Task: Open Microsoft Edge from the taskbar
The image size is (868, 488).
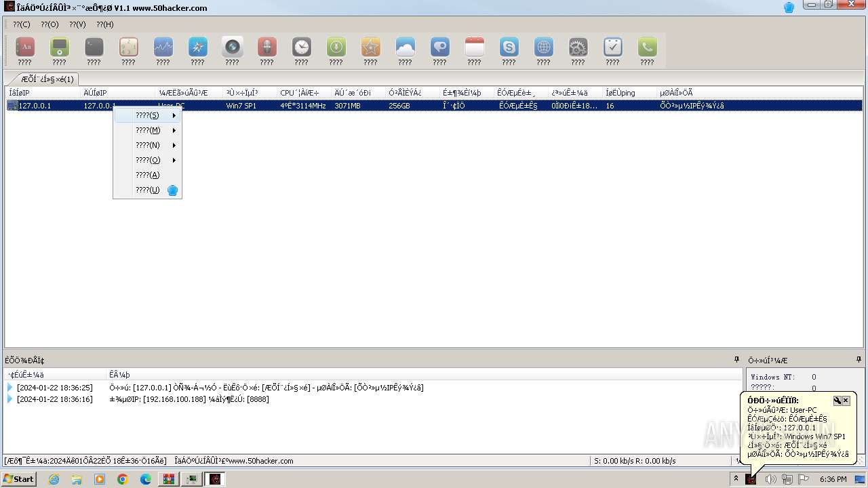Action: point(146,479)
